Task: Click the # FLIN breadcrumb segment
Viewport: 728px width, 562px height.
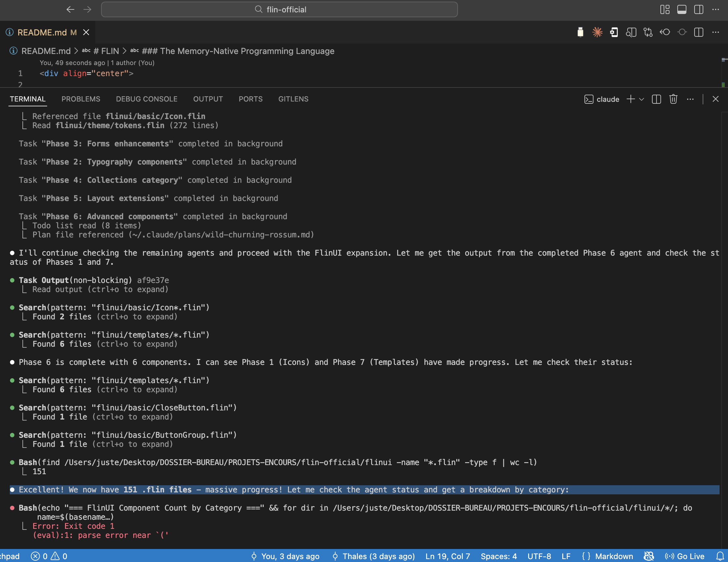Action: click(x=106, y=51)
